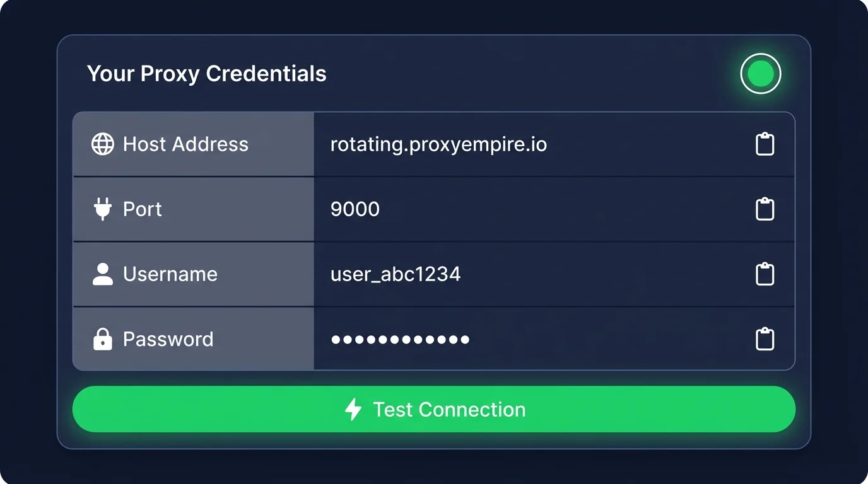Click the Username row label
The image size is (868, 484).
point(170,274)
